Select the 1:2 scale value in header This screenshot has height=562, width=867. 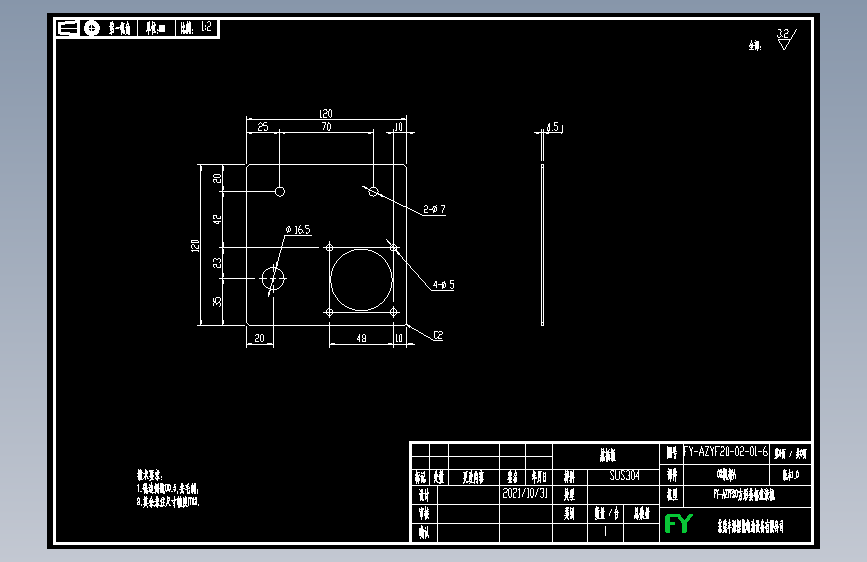pyautogui.click(x=206, y=27)
